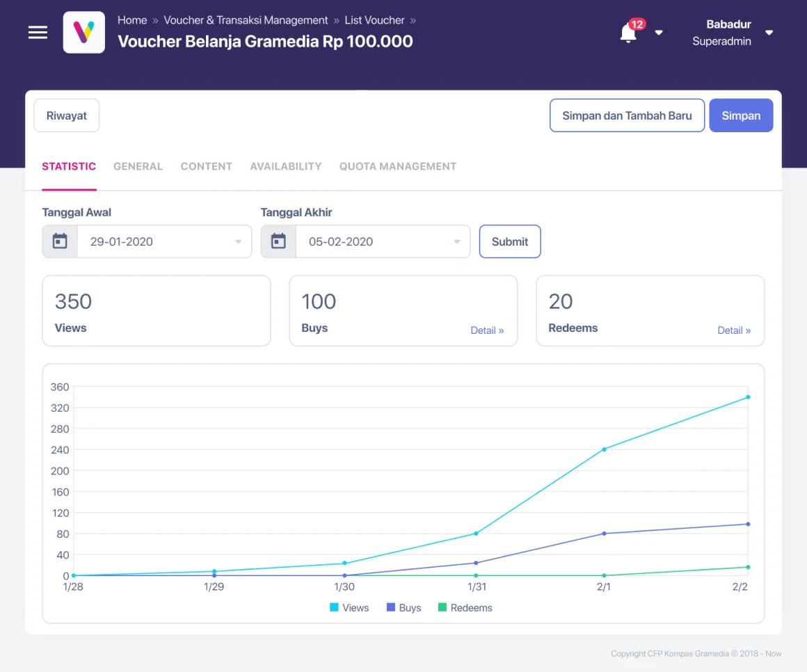Expand the notifications dropdown arrow
The image size is (807, 672).
[x=659, y=33]
